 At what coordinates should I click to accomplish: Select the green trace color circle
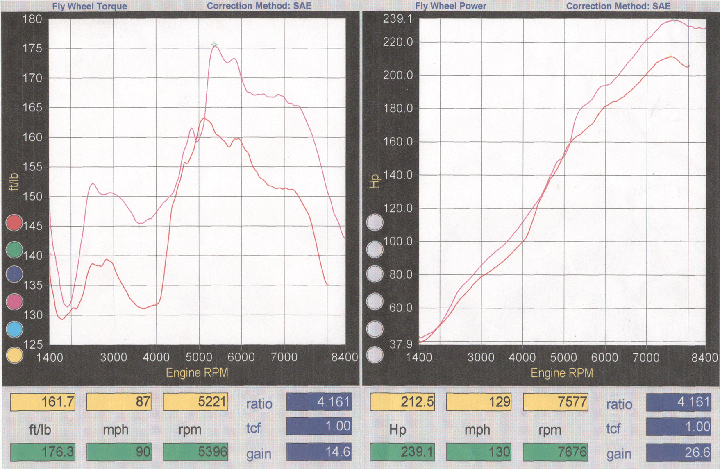[x=15, y=248]
